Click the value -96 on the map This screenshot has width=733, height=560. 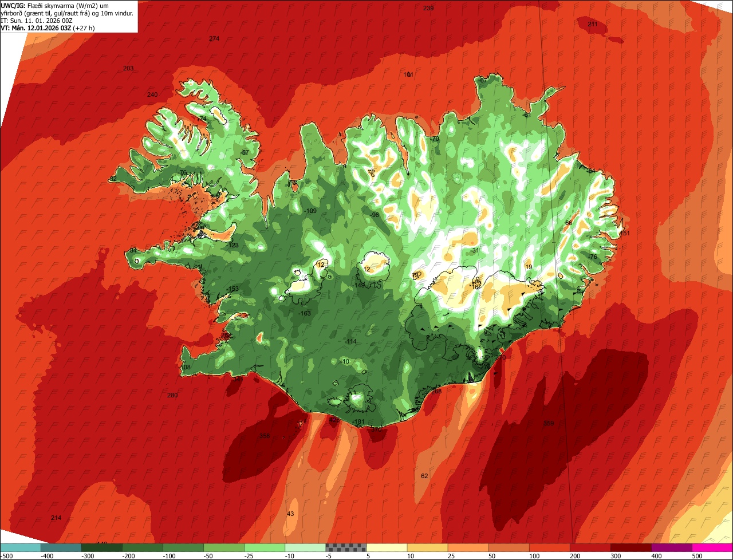[x=375, y=215]
